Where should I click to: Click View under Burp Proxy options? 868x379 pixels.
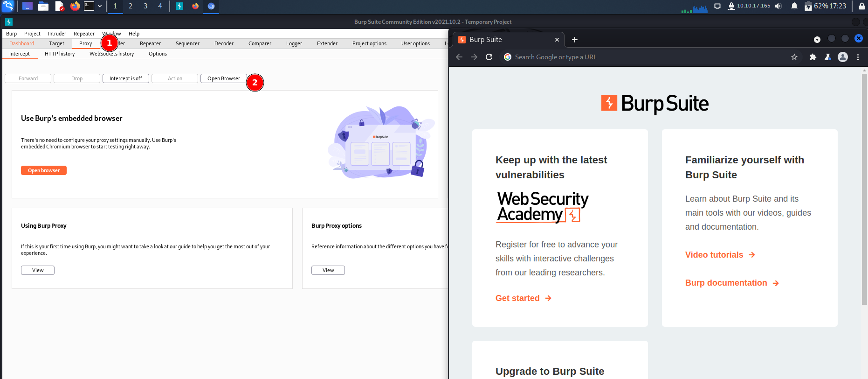point(328,270)
